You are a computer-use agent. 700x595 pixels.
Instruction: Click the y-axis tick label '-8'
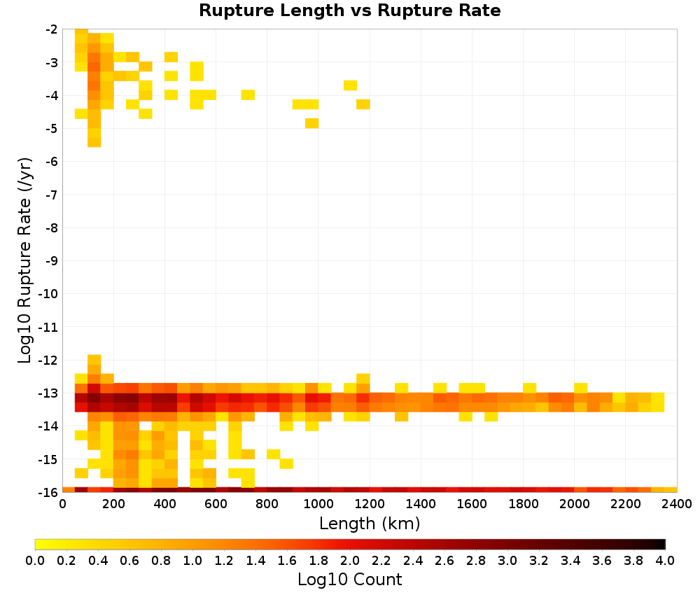51,227
